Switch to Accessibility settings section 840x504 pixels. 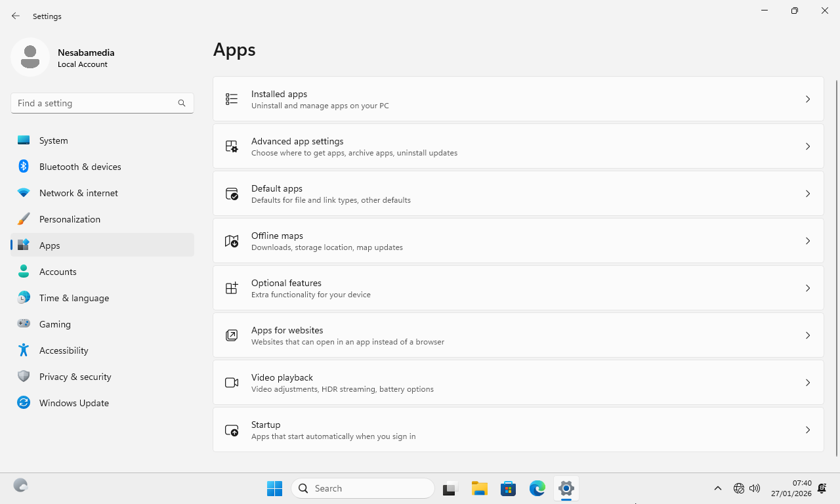(x=64, y=350)
